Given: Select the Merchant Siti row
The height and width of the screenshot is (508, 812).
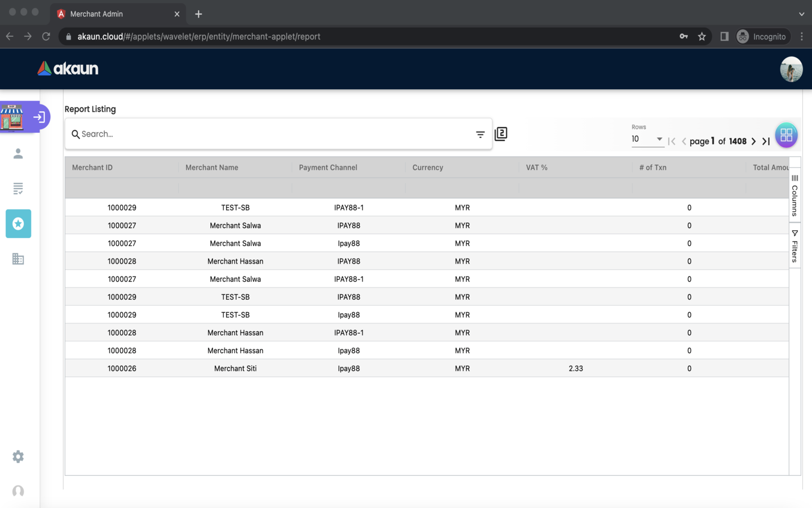Looking at the screenshot, I should coord(235,369).
